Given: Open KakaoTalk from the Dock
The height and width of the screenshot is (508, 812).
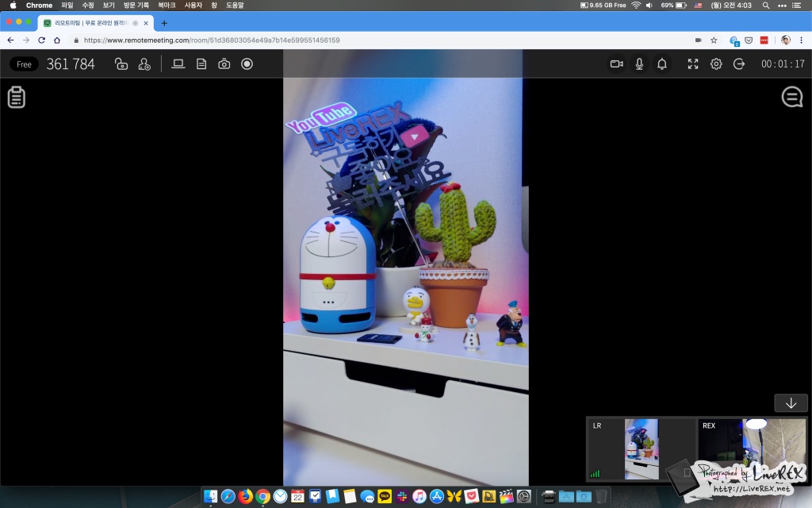Looking at the screenshot, I should coord(385,496).
